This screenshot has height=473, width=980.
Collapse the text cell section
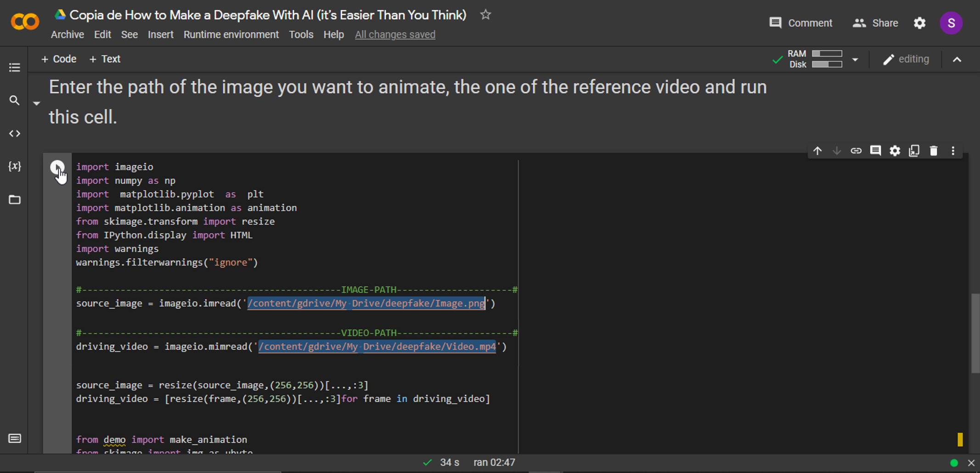(36, 103)
